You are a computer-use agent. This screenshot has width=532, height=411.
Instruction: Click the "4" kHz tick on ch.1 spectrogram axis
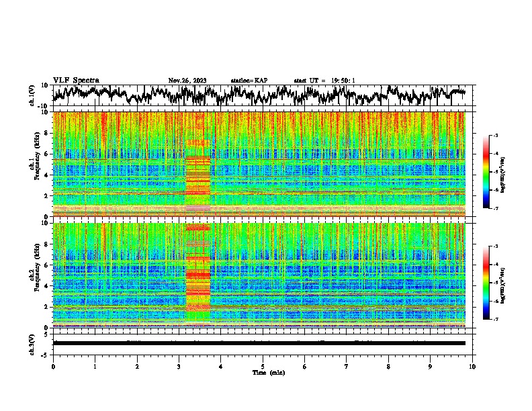tap(46, 175)
